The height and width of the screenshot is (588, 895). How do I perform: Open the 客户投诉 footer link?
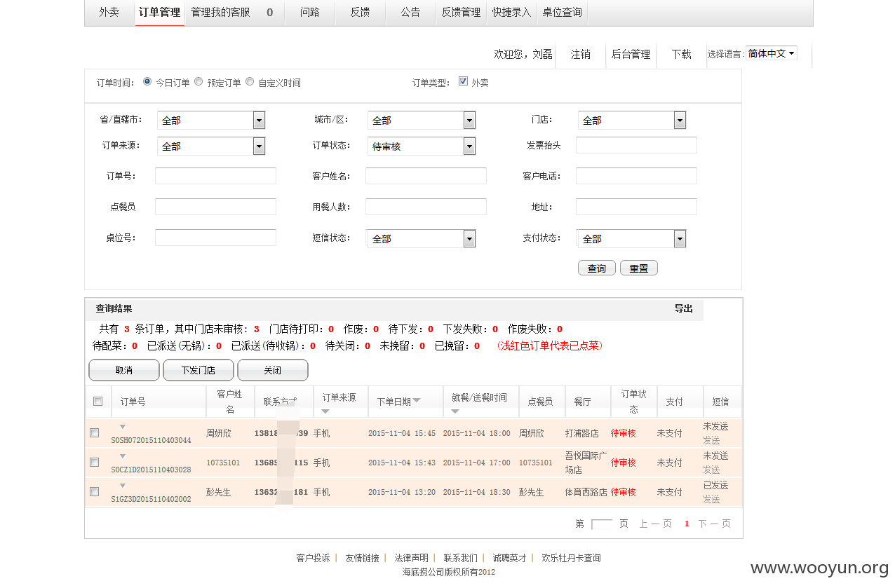tap(313, 558)
